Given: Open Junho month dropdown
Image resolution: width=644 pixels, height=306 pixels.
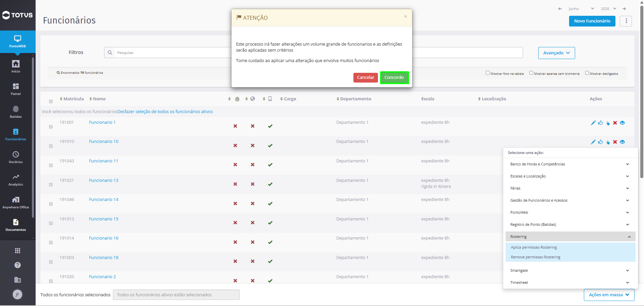Looking at the screenshot, I should click(x=581, y=9).
